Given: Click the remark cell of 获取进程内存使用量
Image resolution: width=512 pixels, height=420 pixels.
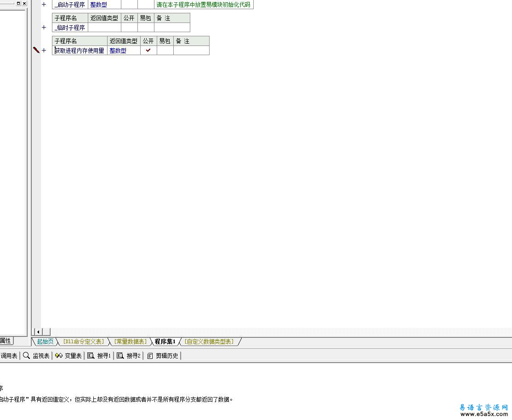Looking at the screenshot, I should [x=191, y=50].
